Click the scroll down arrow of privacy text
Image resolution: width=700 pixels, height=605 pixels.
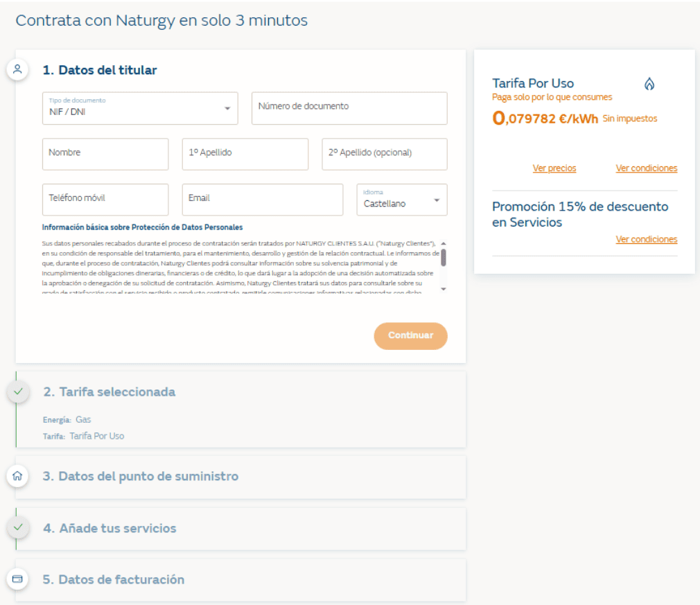[x=444, y=289]
